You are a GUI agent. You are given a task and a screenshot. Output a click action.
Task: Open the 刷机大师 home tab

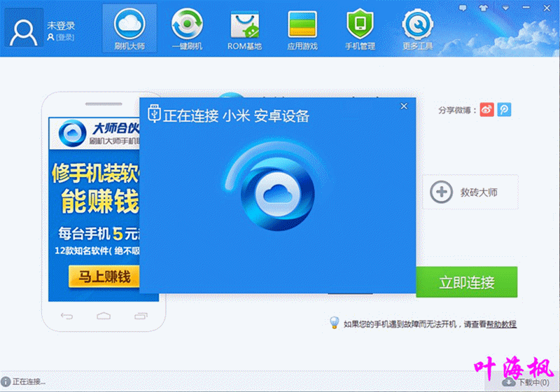pyautogui.click(x=129, y=29)
